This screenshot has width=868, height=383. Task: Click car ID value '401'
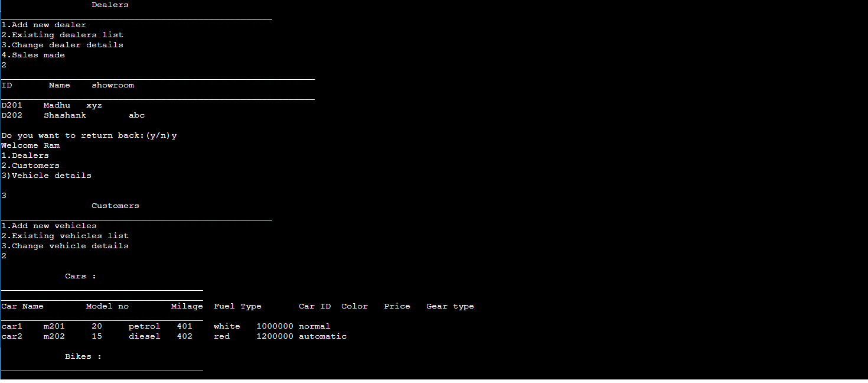(185, 326)
